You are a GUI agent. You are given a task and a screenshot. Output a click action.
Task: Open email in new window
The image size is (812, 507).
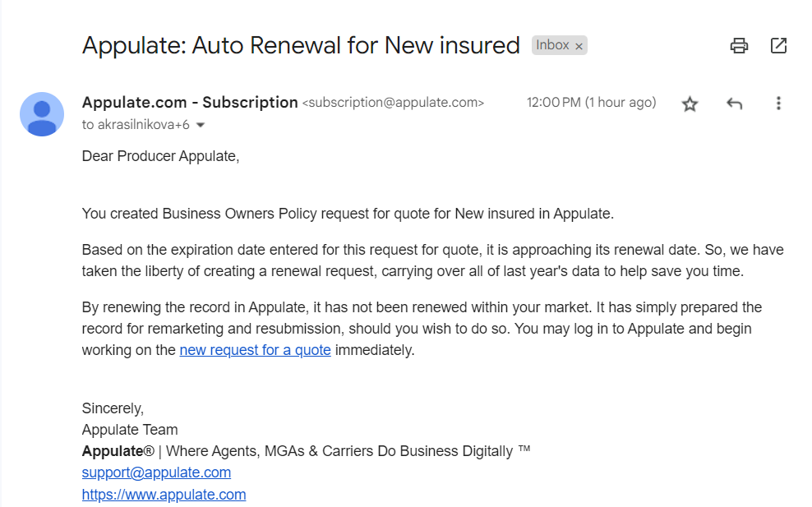778,46
